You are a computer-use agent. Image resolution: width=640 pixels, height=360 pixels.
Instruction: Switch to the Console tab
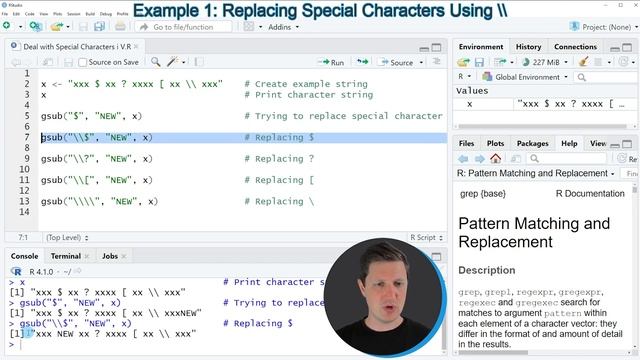[x=24, y=256]
